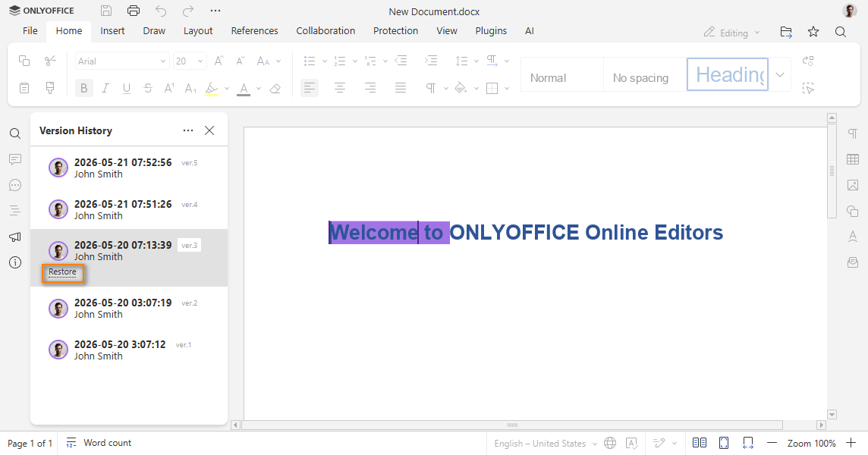Image resolution: width=868 pixels, height=455 pixels.
Task: Expand the Numbering list dropdown arrow
Action: pyautogui.click(x=355, y=61)
